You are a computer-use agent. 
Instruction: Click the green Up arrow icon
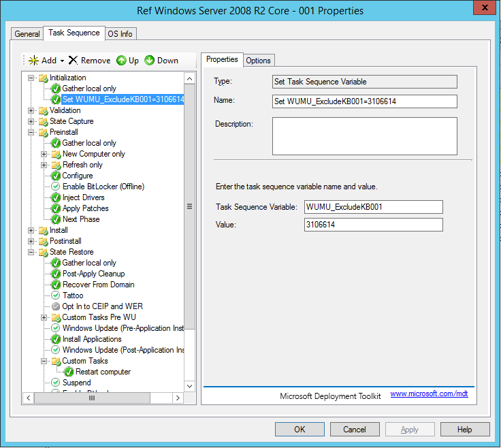point(121,61)
